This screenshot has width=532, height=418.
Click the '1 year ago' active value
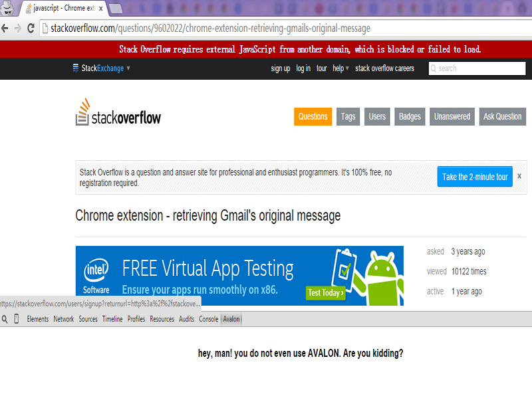click(467, 291)
